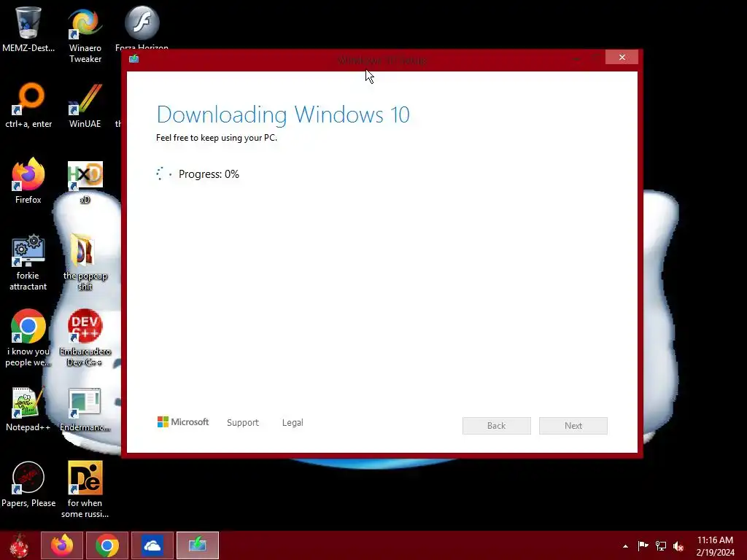
Task: Open 'the popcap shit' folder
Action: click(85, 262)
